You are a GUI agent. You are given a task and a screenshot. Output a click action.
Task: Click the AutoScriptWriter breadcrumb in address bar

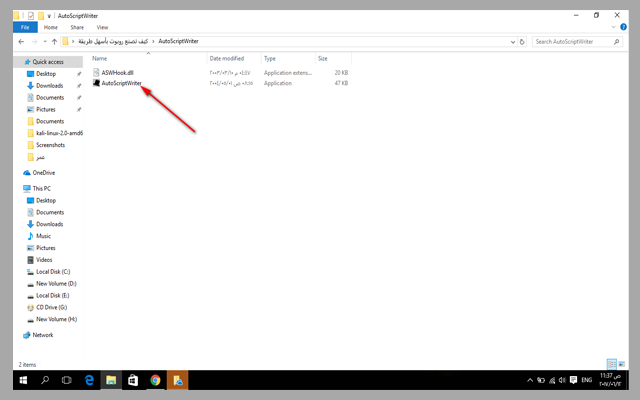click(x=178, y=41)
